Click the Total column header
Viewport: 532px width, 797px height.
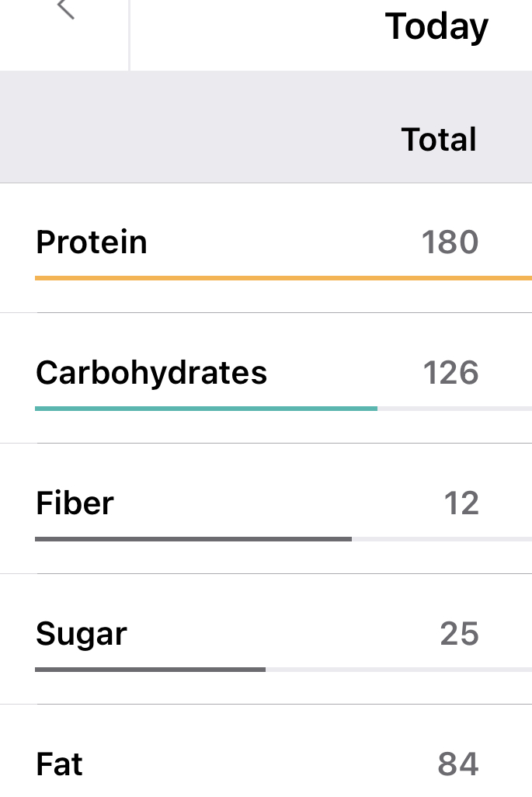tap(439, 140)
